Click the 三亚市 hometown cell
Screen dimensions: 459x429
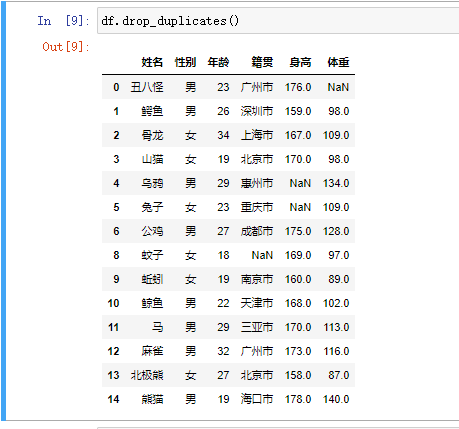(x=257, y=327)
